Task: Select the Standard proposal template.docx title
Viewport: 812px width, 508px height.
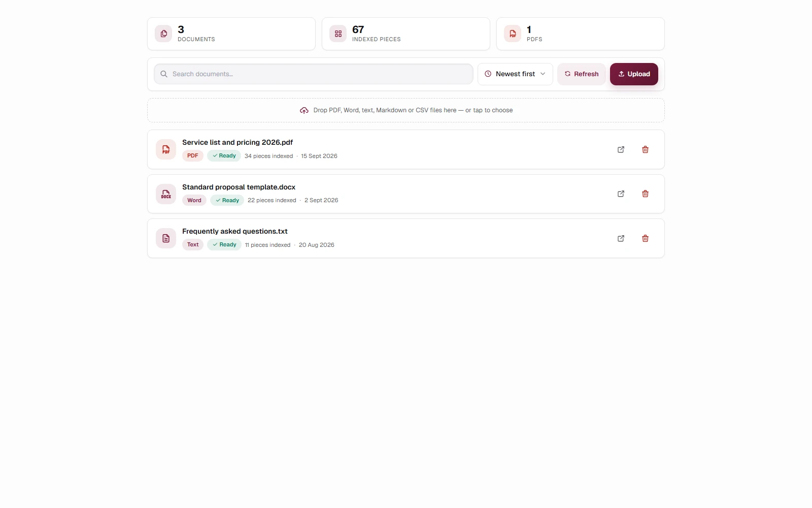Action: [x=239, y=187]
